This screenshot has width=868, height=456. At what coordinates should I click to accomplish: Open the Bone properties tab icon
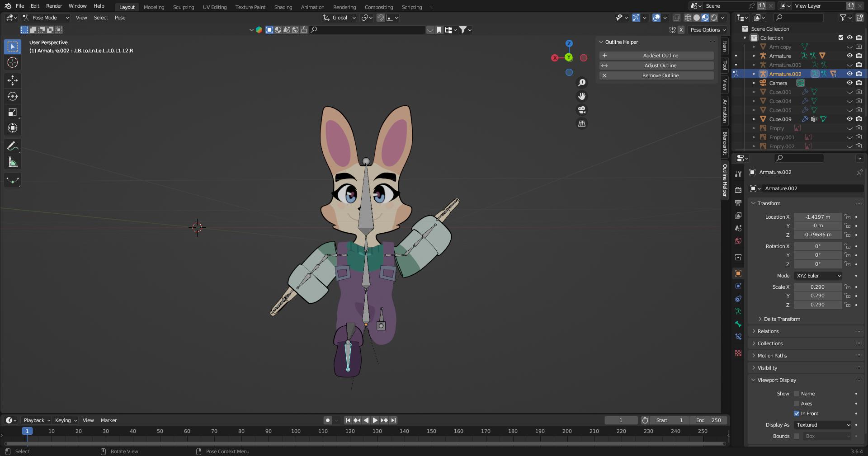[x=738, y=324]
